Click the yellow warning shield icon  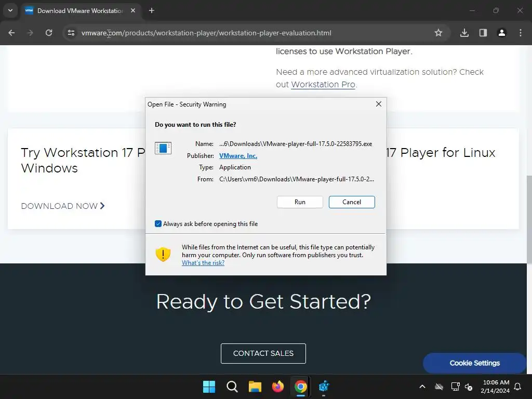click(x=163, y=254)
